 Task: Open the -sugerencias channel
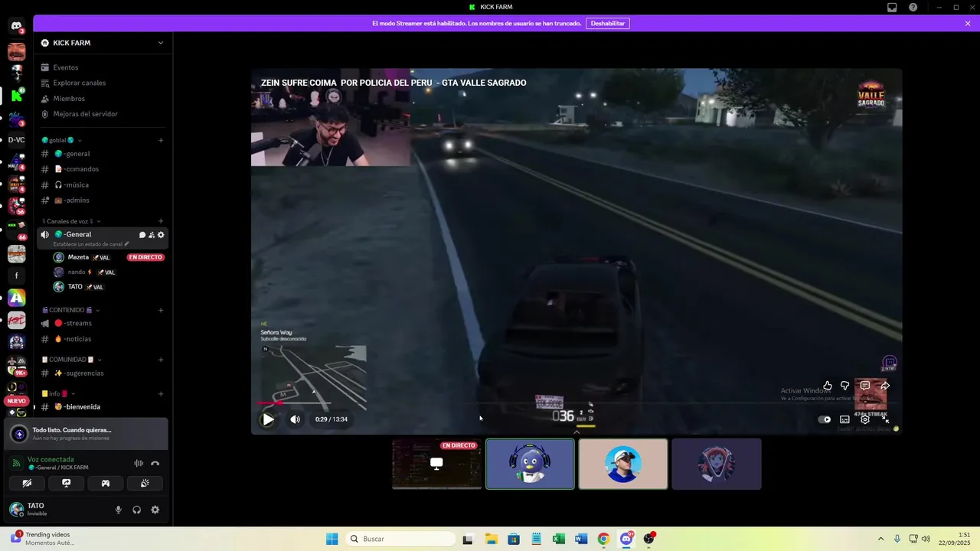(101, 373)
